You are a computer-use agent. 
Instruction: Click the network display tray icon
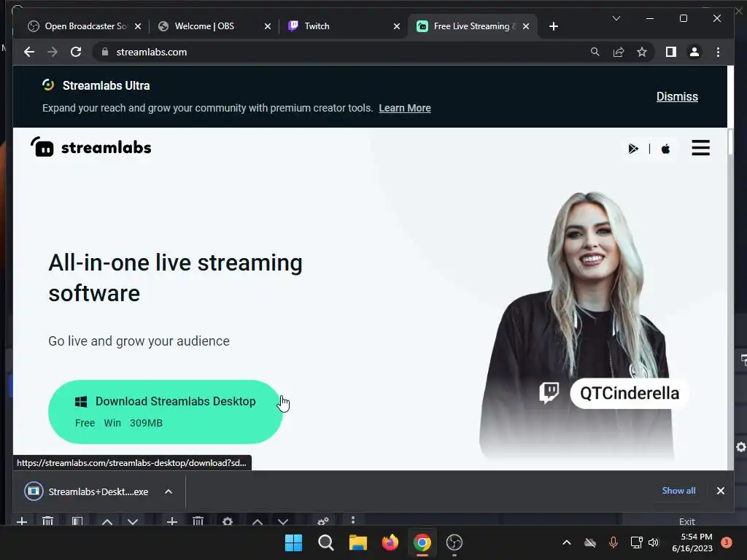point(636,542)
